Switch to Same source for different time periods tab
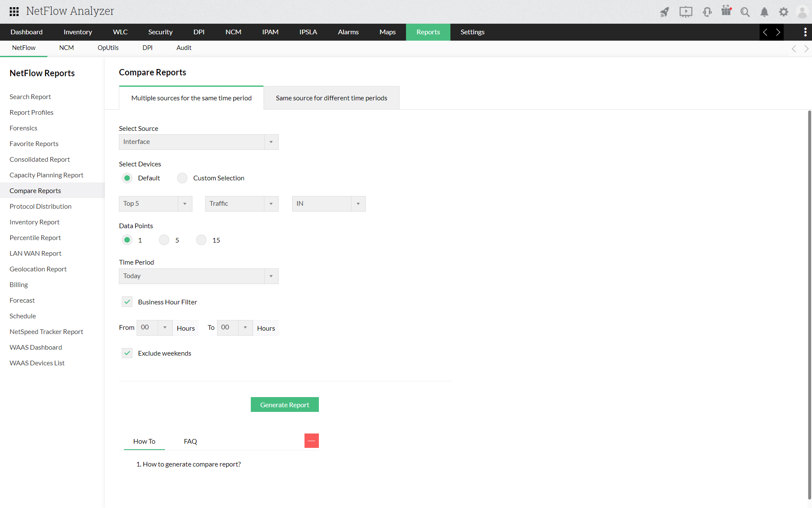Screen dimensions: 812x508 [x=331, y=98]
